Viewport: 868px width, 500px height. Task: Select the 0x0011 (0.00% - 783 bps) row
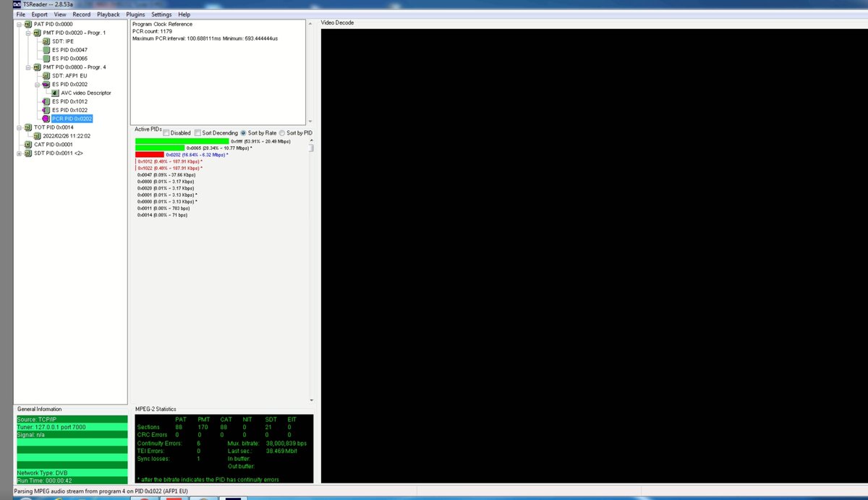pos(163,208)
